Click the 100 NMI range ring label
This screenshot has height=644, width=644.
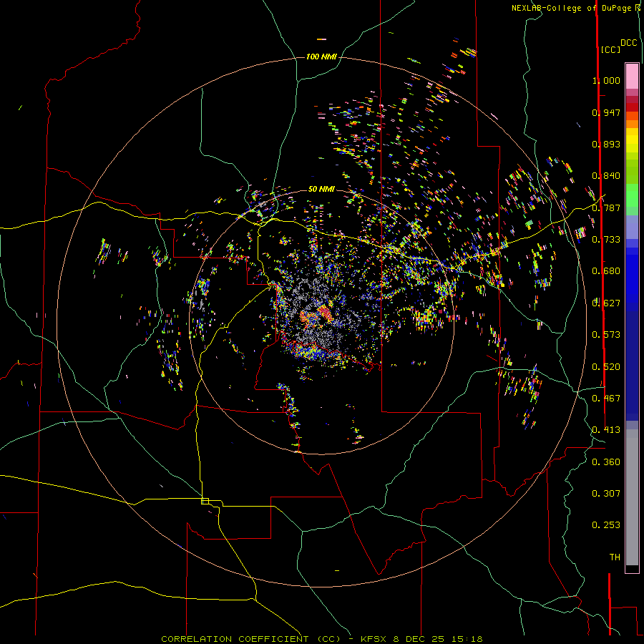(321, 57)
